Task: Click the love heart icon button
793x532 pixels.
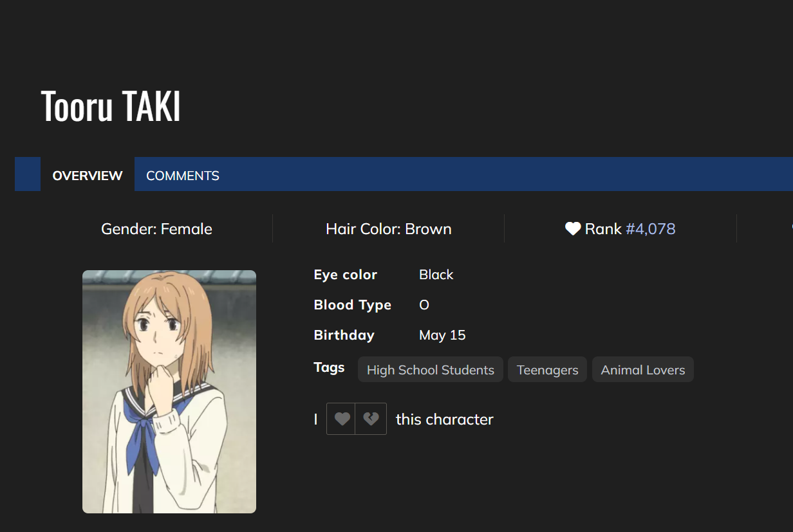Action: [342, 419]
